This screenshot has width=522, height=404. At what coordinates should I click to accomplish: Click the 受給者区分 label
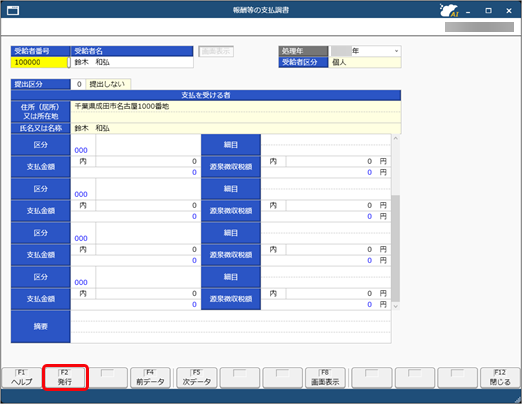click(x=303, y=62)
